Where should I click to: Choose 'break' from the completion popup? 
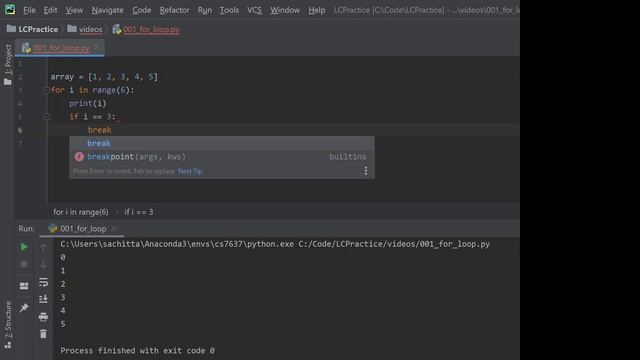[x=222, y=143]
